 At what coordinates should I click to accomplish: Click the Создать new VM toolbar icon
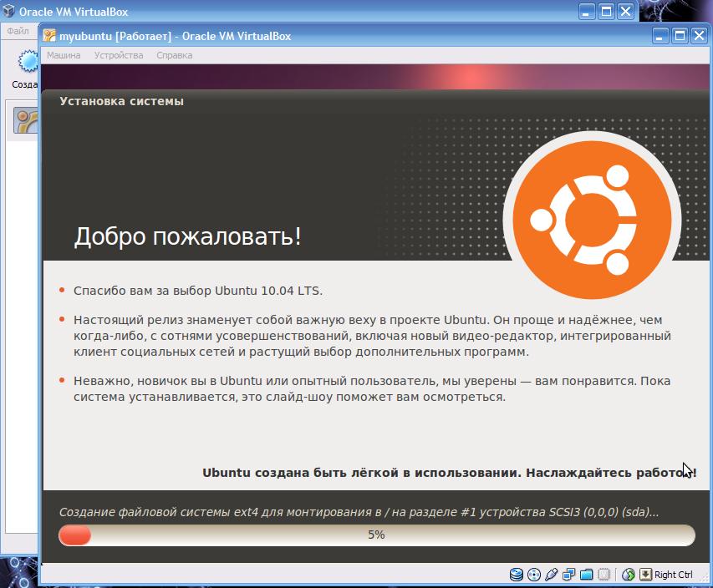(28, 62)
